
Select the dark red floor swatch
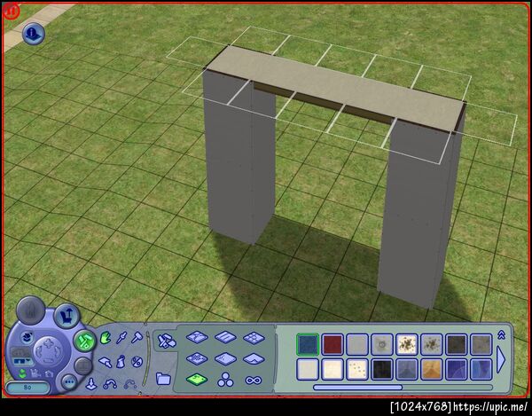(332, 344)
